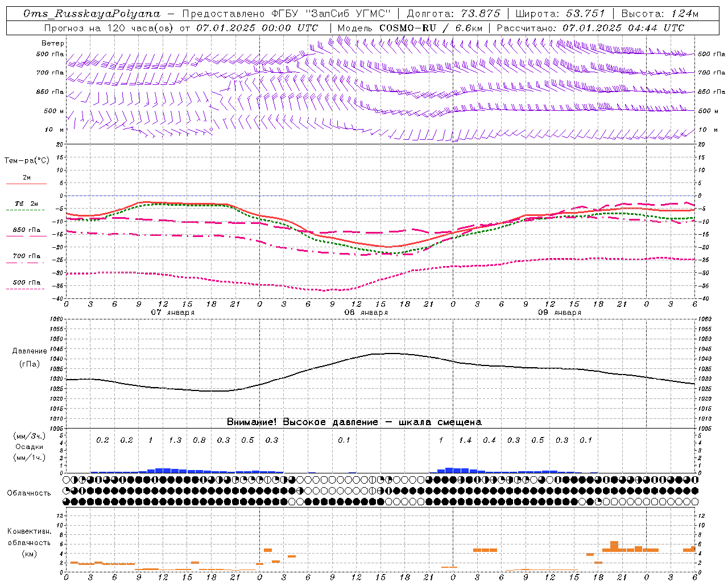Click the 'Широта: 53.751' latitude value
The width and height of the screenshot is (728, 582).
click(561, 14)
